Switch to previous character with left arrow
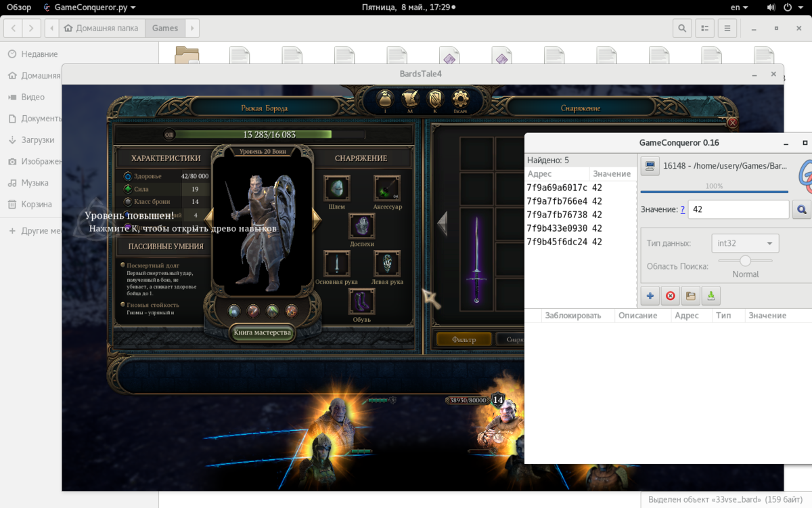The height and width of the screenshot is (508, 812). [209, 218]
